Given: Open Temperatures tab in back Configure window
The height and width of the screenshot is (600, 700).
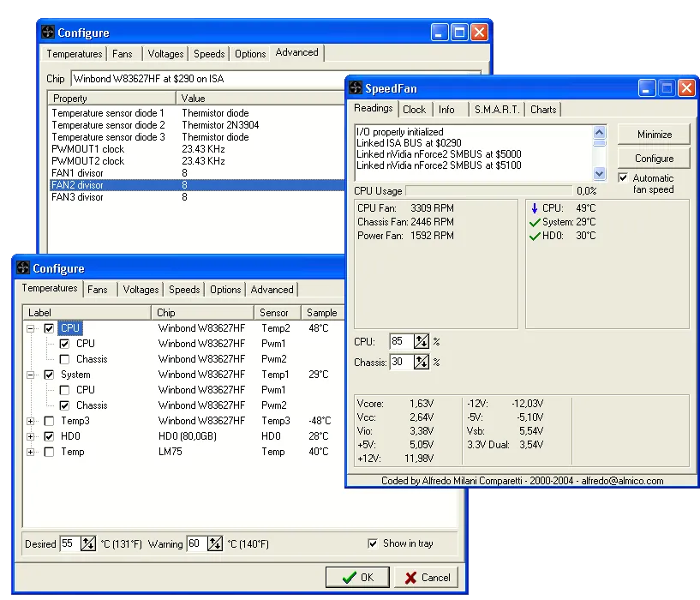Looking at the screenshot, I should tap(74, 54).
